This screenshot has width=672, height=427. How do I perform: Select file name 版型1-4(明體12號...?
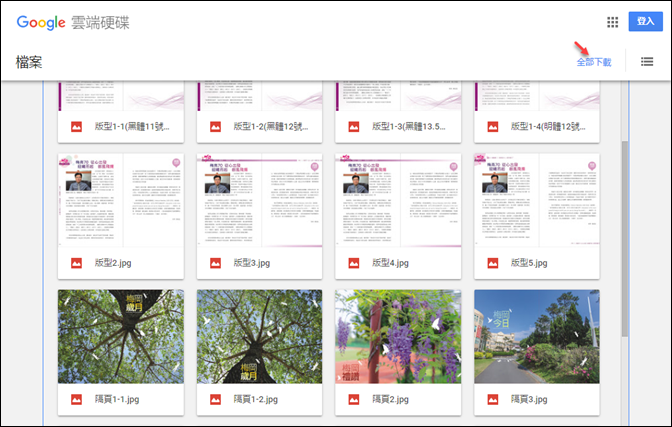(548, 126)
